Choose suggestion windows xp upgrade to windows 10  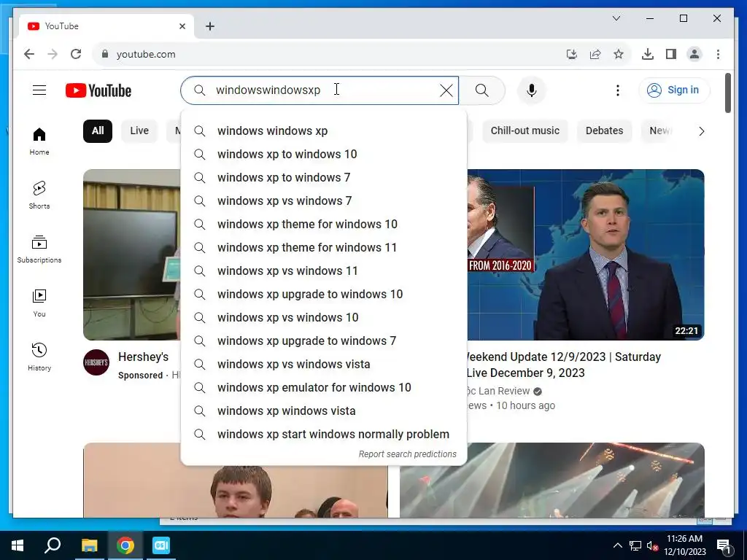pos(324,295)
